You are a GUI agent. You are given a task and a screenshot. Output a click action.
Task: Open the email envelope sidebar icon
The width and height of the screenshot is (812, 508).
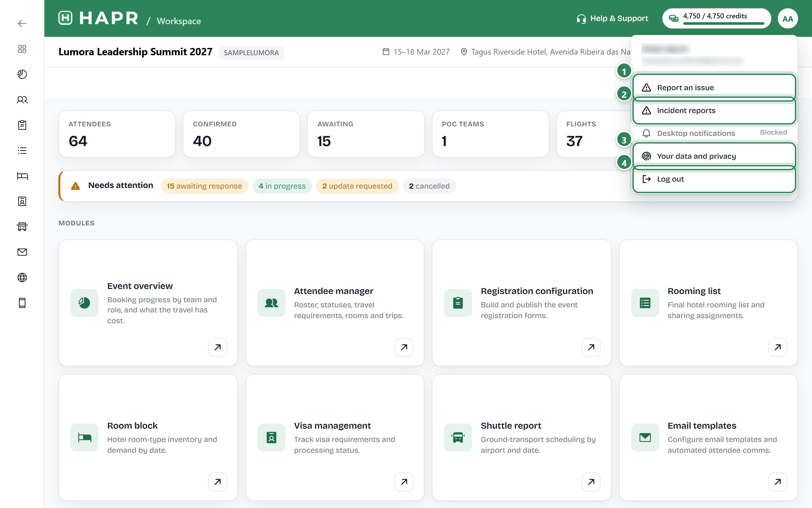click(x=22, y=252)
